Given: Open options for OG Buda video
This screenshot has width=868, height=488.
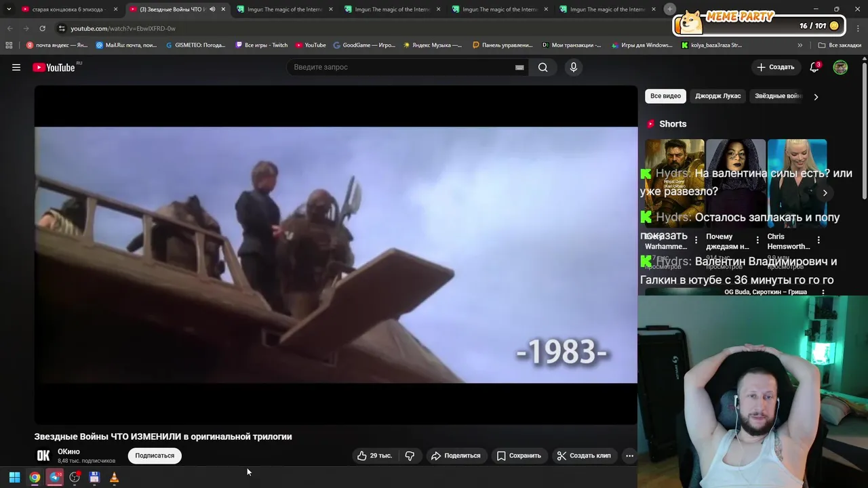Looking at the screenshot, I should (x=823, y=292).
